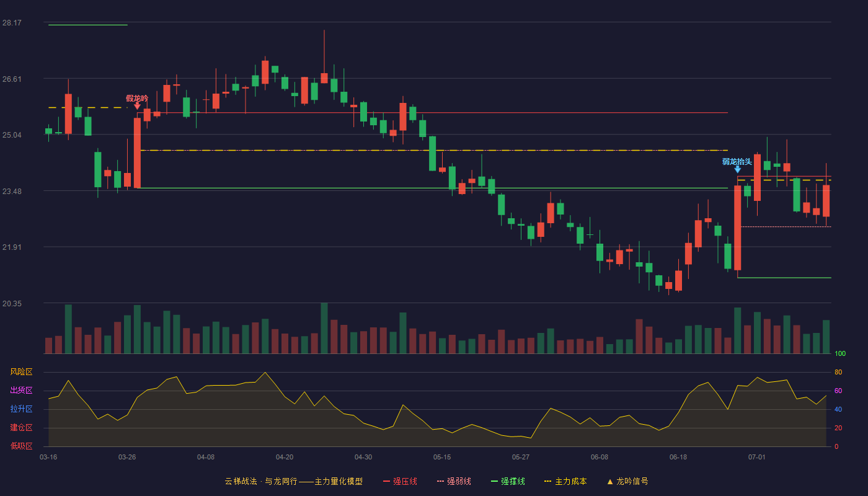Click the 05-15 date label
This screenshot has height=496, width=868.
pyautogui.click(x=442, y=457)
